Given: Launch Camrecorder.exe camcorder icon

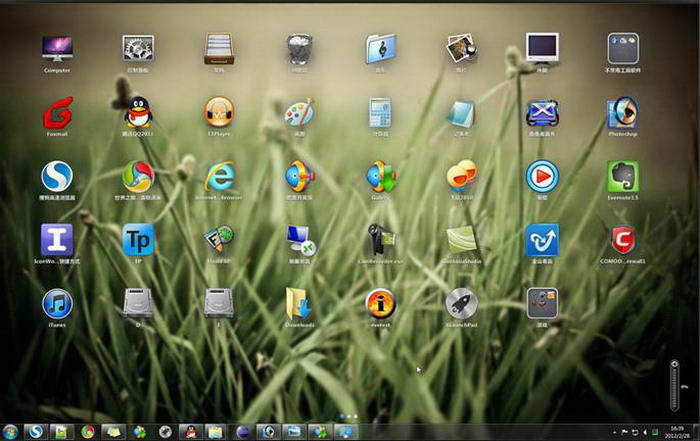Looking at the screenshot, I should point(380,240).
